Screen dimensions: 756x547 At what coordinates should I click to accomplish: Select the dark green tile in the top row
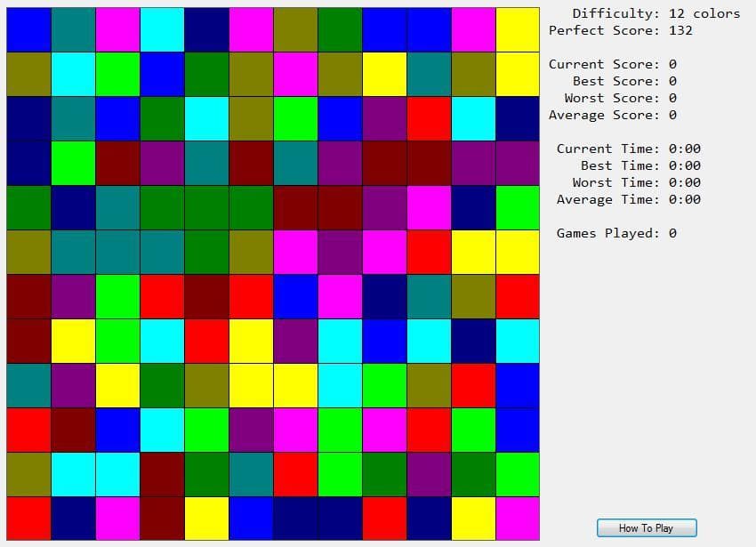pos(340,30)
